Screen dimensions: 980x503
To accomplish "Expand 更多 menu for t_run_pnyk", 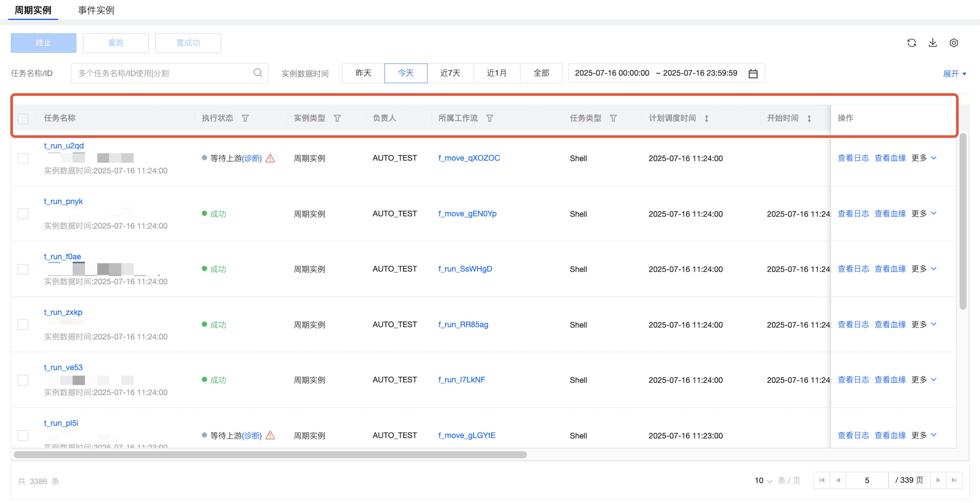I will (924, 213).
